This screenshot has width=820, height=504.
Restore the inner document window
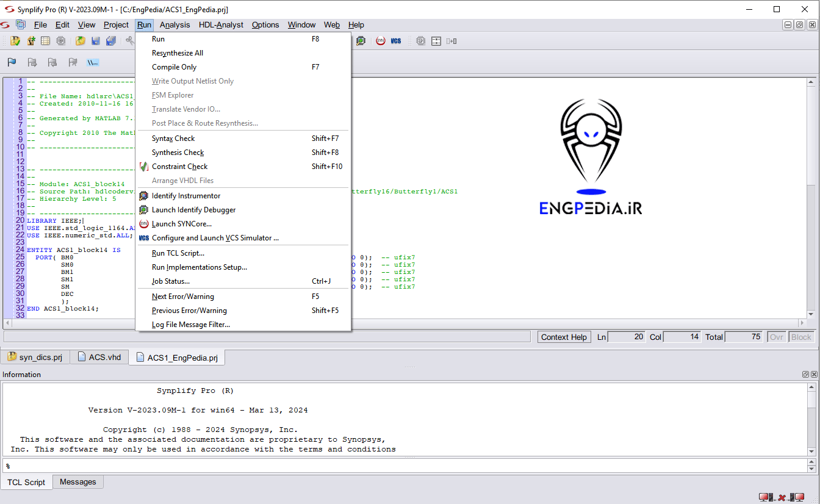tap(800, 25)
